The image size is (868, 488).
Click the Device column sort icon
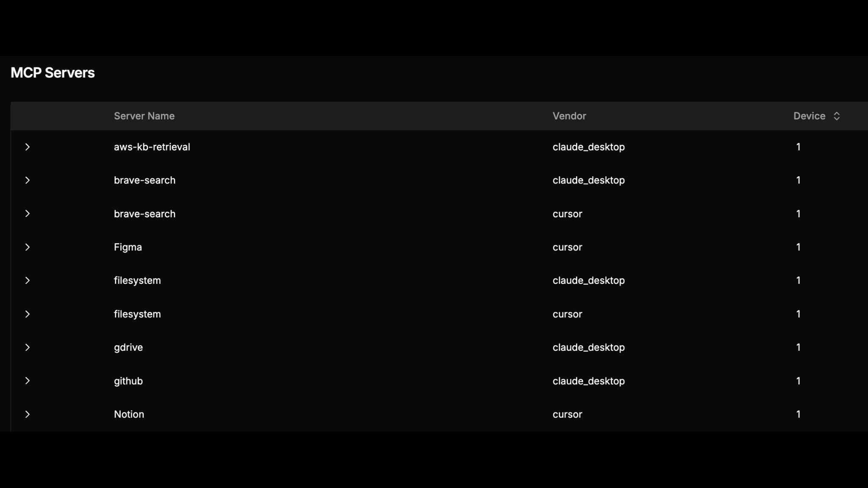coord(837,116)
